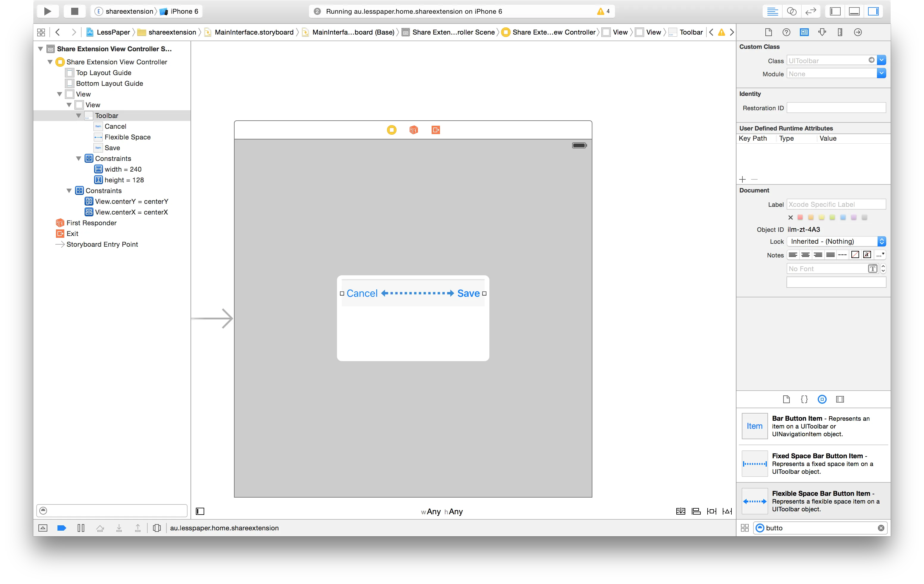The width and height of the screenshot is (924, 584).
Task: Collapse the Toolbar tree item
Action: (79, 116)
